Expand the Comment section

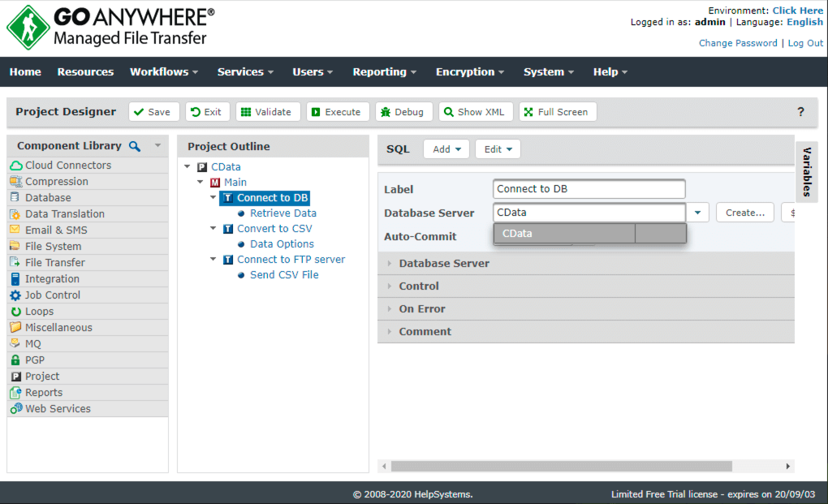tap(586, 331)
